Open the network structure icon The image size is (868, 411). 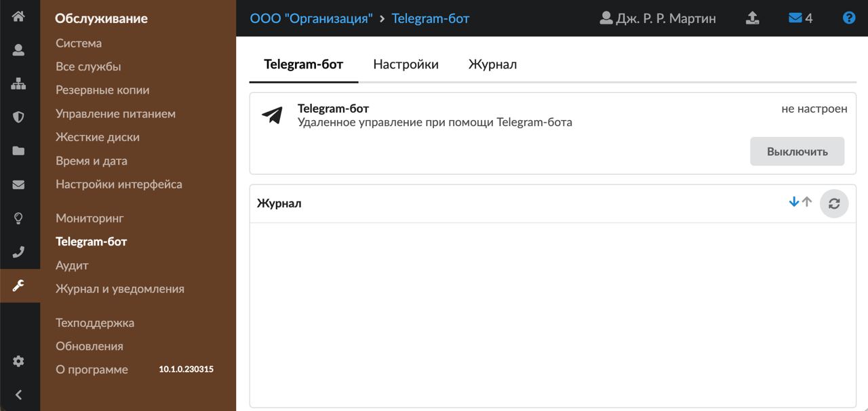[x=18, y=83]
